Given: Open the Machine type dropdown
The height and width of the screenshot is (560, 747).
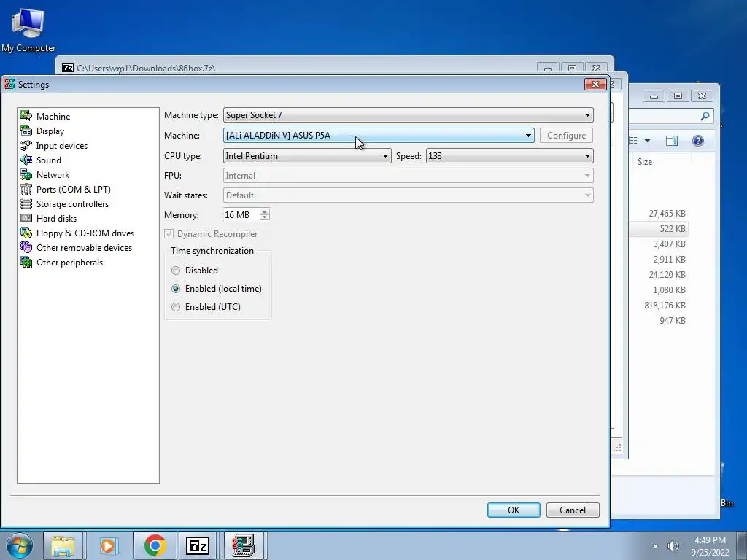Looking at the screenshot, I should coord(409,114).
